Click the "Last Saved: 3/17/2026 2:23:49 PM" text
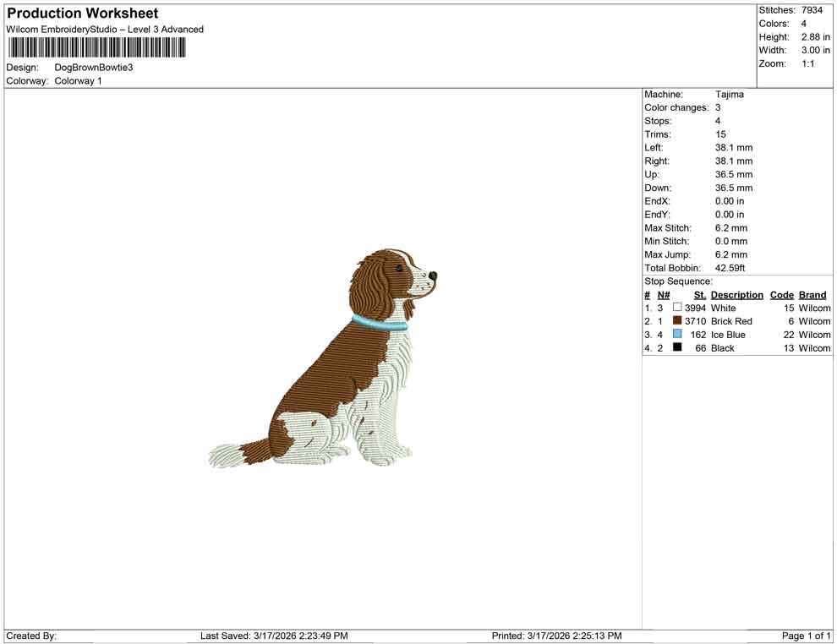 [x=274, y=636]
